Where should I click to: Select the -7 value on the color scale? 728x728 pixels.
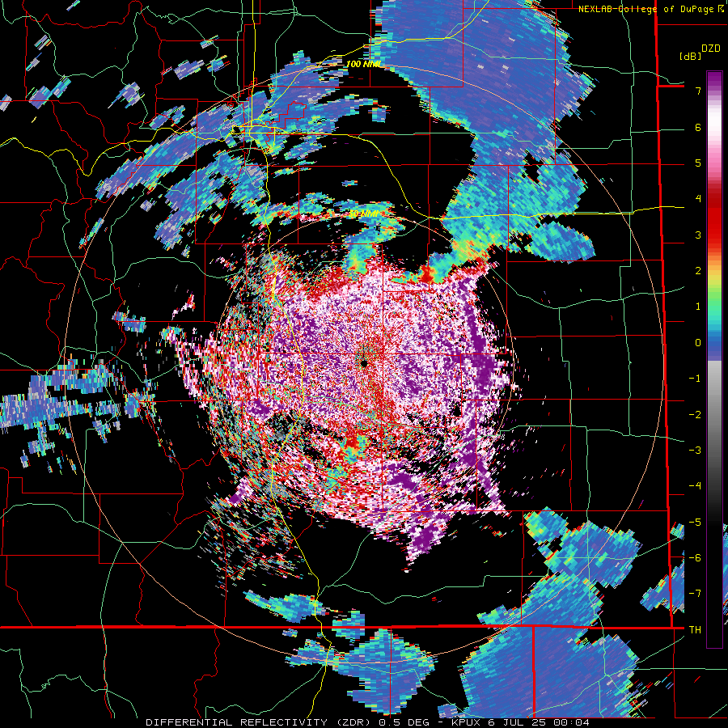click(695, 594)
